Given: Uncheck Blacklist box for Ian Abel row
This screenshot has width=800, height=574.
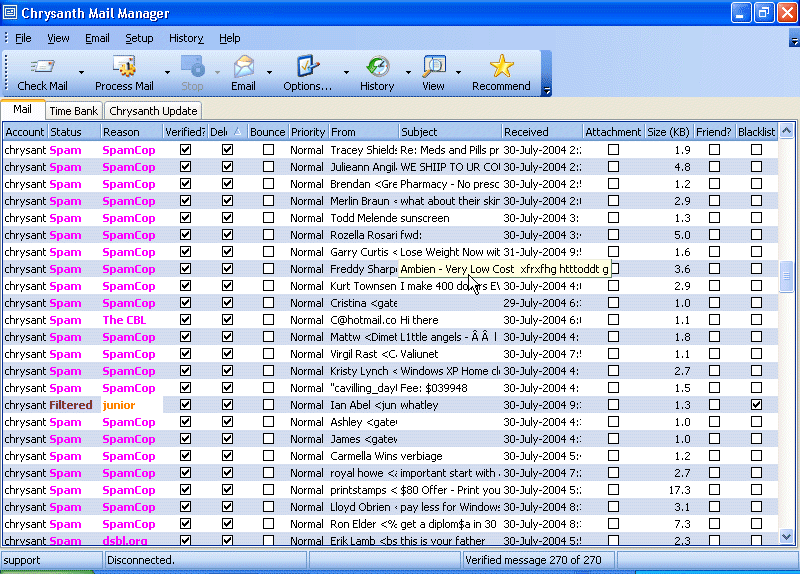Looking at the screenshot, I should pos(756,405).
